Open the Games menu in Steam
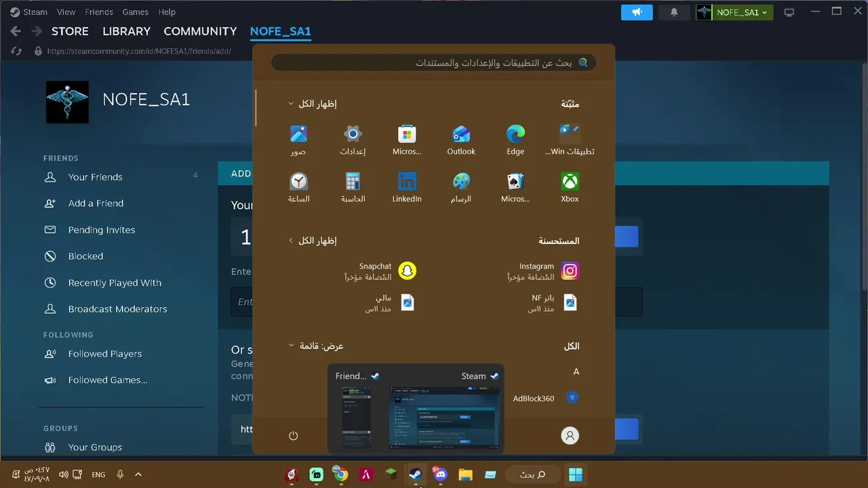The height and width of the screenshot is (488, 868). coord(136,12)
